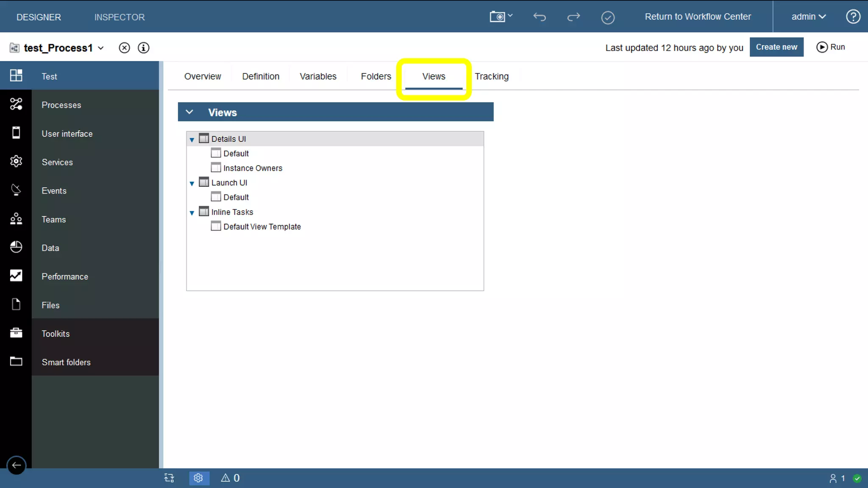Click the info icon beside test_Process1
The image size is (868, 488).
pyautogui.click(x=144, y=48)
